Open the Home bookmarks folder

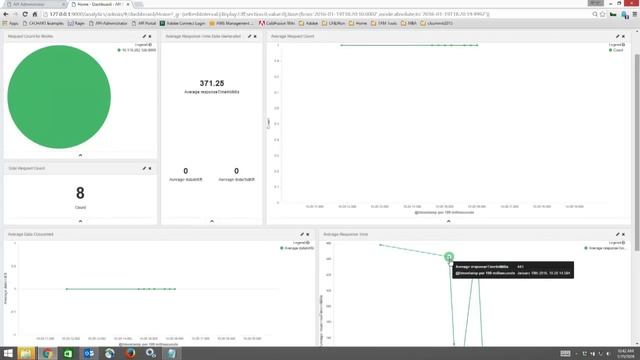click(358, 23)
